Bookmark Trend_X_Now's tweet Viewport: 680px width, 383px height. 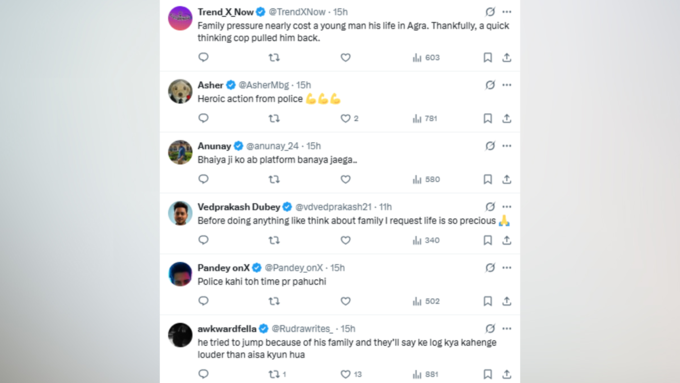click(487, 57)
